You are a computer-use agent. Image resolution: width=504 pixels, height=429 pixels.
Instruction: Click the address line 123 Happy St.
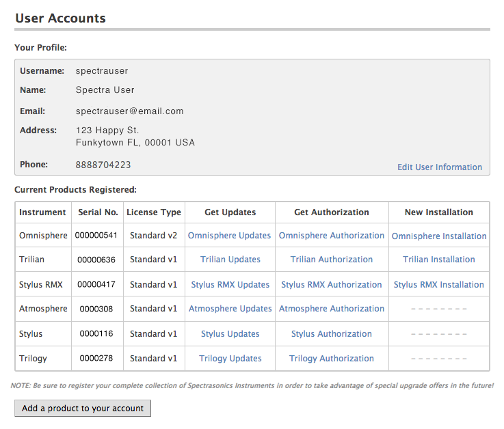tap(107, 130)
